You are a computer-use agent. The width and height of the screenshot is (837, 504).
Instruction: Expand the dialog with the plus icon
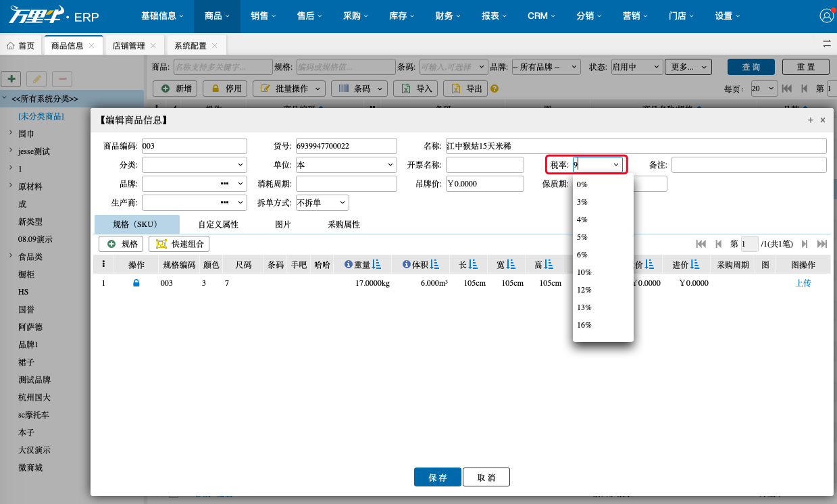[811, 120]
